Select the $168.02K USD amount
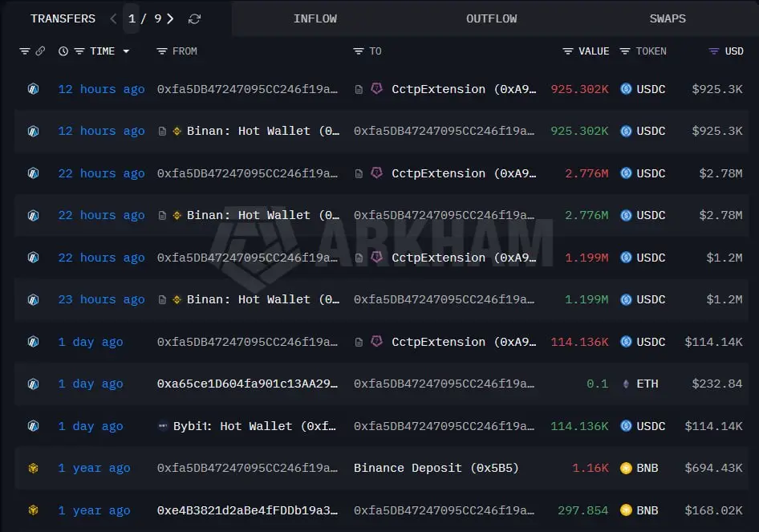 point(713,510)
